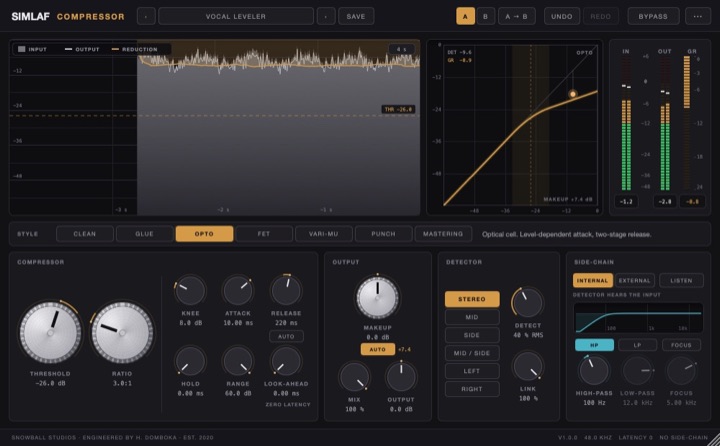This screenshot has width=720, height=446.
Task: Open the more options ellipsis menu
Action: pos(698,17)
